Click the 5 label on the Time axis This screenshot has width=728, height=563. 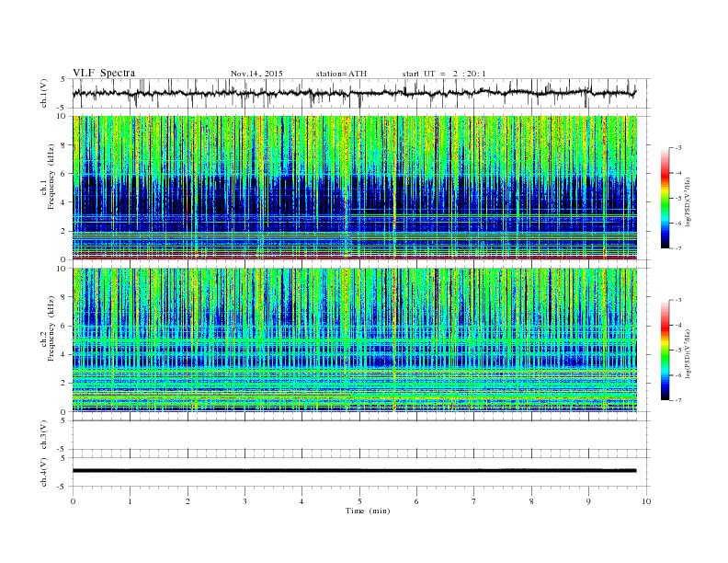[x=359, y=501]
